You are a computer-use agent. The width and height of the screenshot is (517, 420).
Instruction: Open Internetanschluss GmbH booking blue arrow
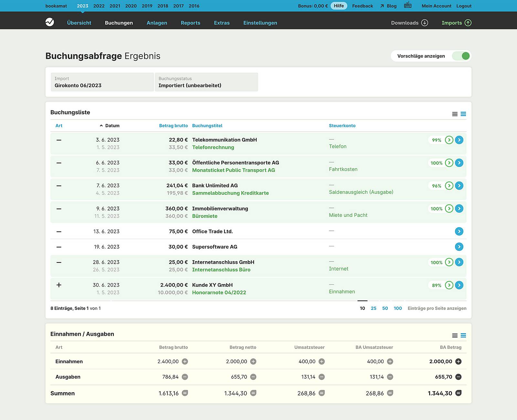click(459, 262)
